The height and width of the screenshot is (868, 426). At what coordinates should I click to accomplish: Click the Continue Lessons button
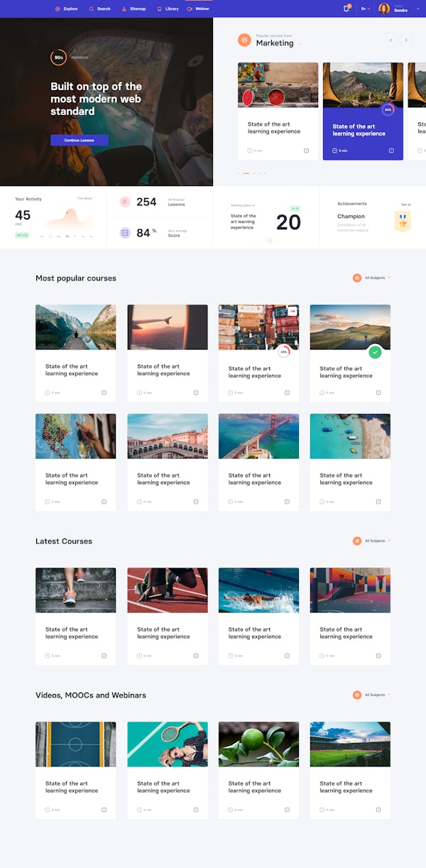click(x=79, y=140)
